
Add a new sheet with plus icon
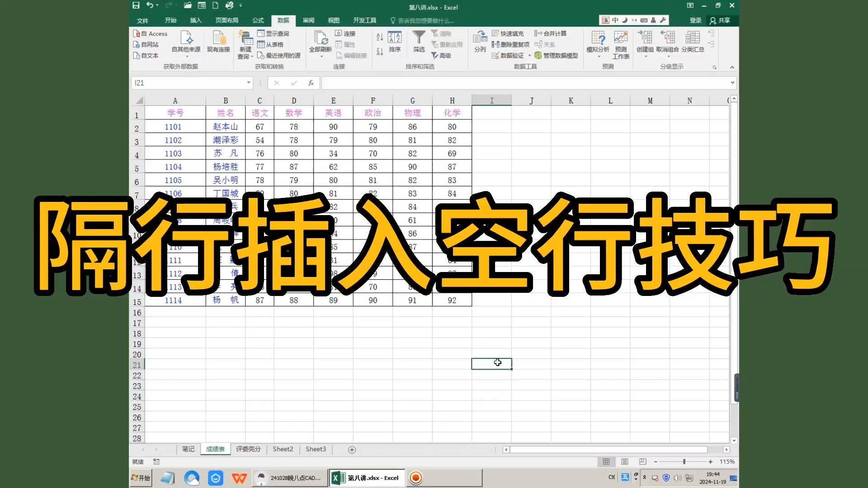pyautogui.click(x=352, y=450)
